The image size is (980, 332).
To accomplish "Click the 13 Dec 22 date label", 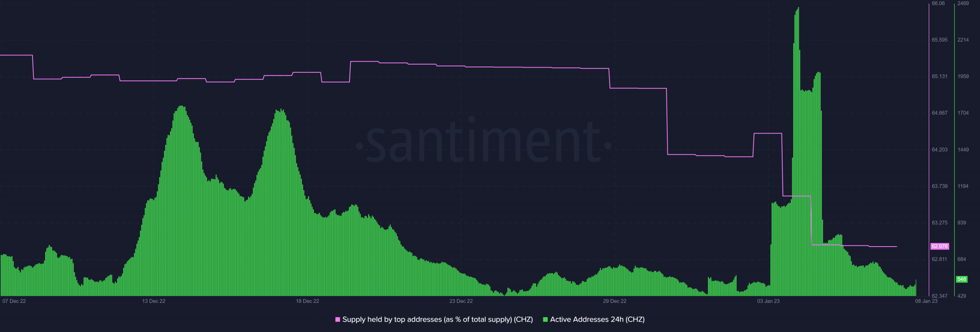I will pos(154,301).
